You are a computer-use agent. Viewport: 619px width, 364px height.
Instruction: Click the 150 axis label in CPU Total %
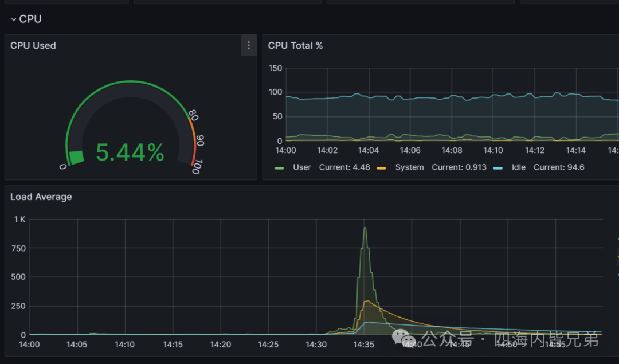276,68
